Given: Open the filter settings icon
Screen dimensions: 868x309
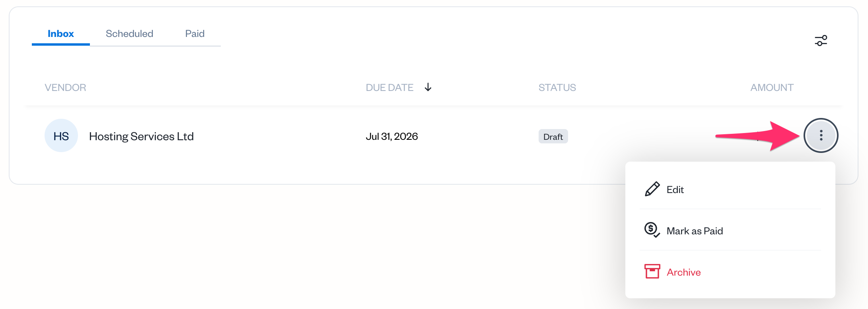Looking at the screenshot, I should (x=821, y=41).
